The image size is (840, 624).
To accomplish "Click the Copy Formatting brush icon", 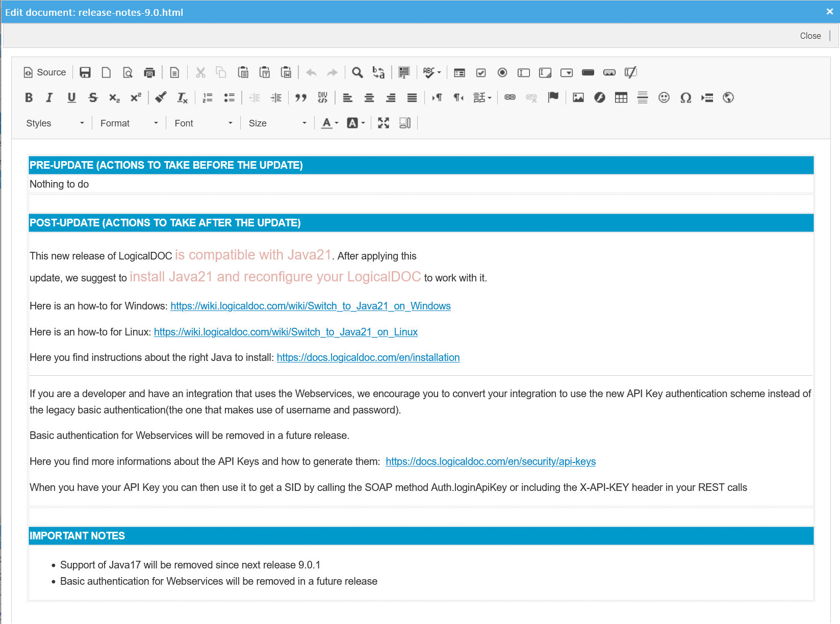I will coord(161,97).
